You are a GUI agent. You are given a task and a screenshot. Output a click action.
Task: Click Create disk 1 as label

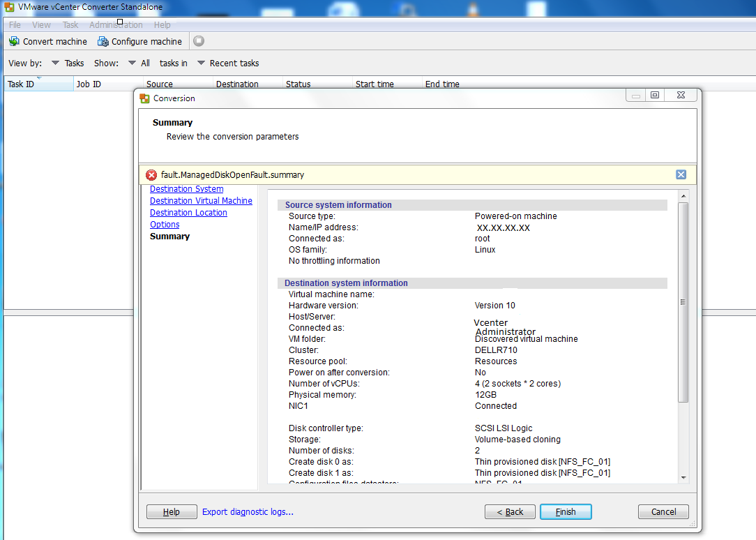tap(321, 472)
